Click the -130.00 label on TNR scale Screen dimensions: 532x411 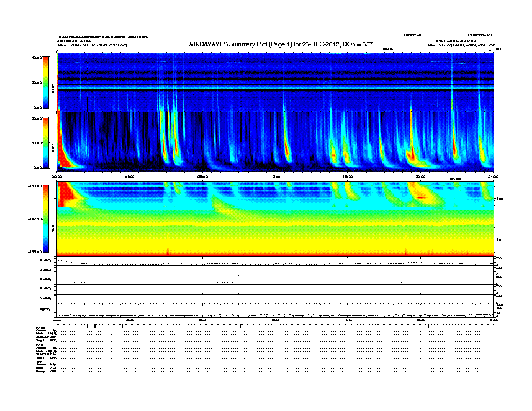click(x=35, y=186)
